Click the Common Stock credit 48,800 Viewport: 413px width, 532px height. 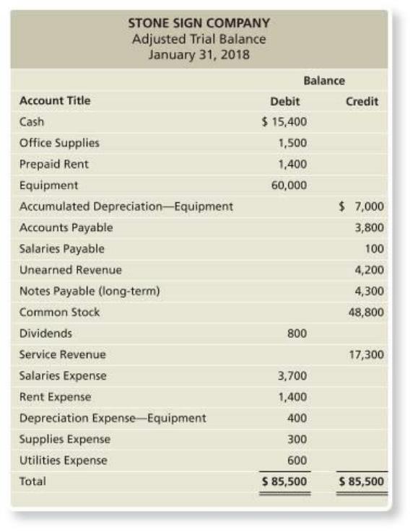tap(366, 312)
